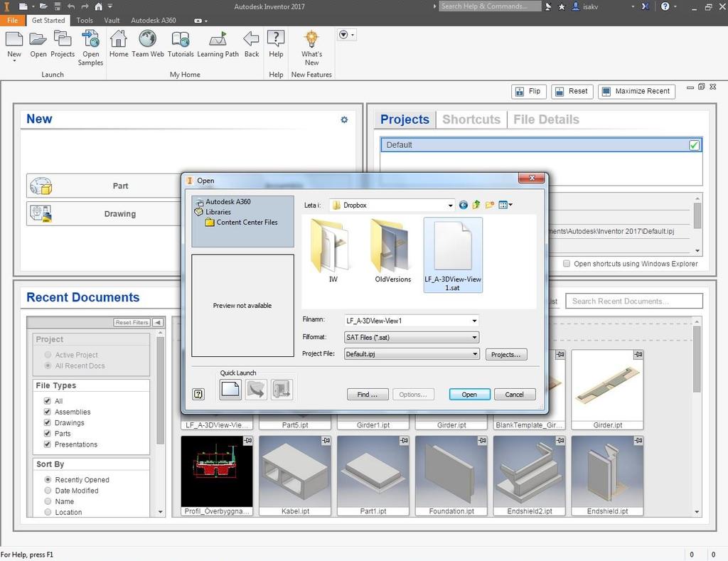Click Cancel in the Open dialog
Image resolution: width=728 pixels, height=561 pixels.
pos(515,395)
